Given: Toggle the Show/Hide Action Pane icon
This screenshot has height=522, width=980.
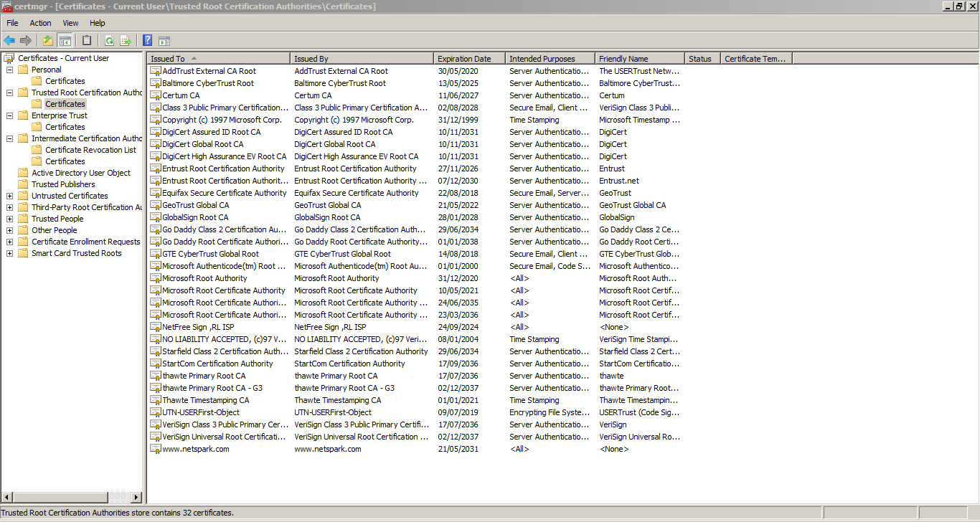Looking at the screenshot, I should click(164, 41).
